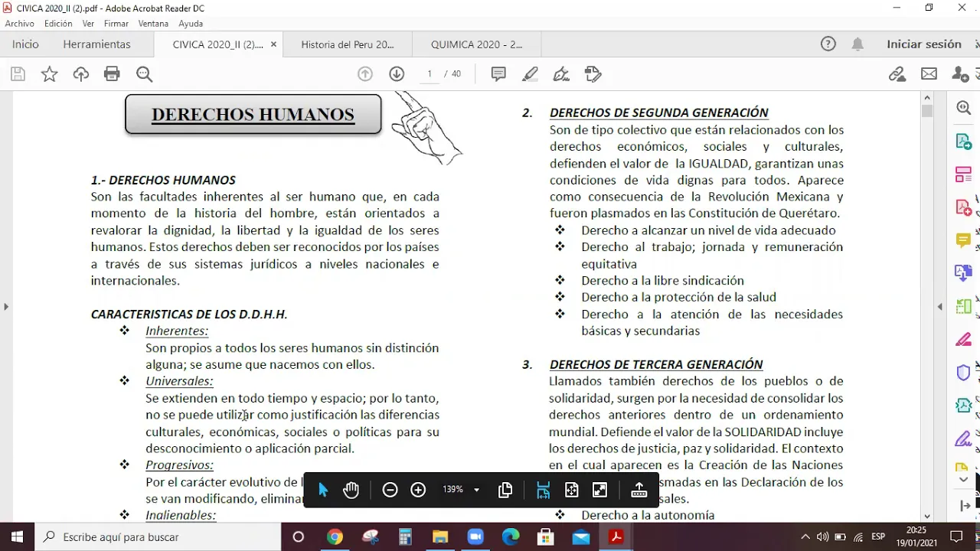Switch to QUIMICA 2020 document tab
Viewport: 980px width, 551px height.
(476, 44)
